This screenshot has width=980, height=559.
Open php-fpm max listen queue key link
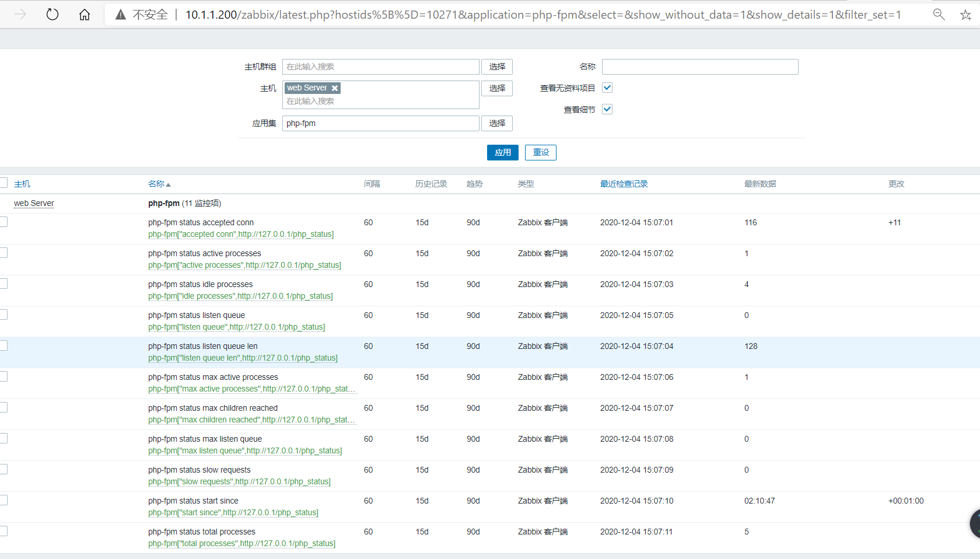click(x=245, y=450)
